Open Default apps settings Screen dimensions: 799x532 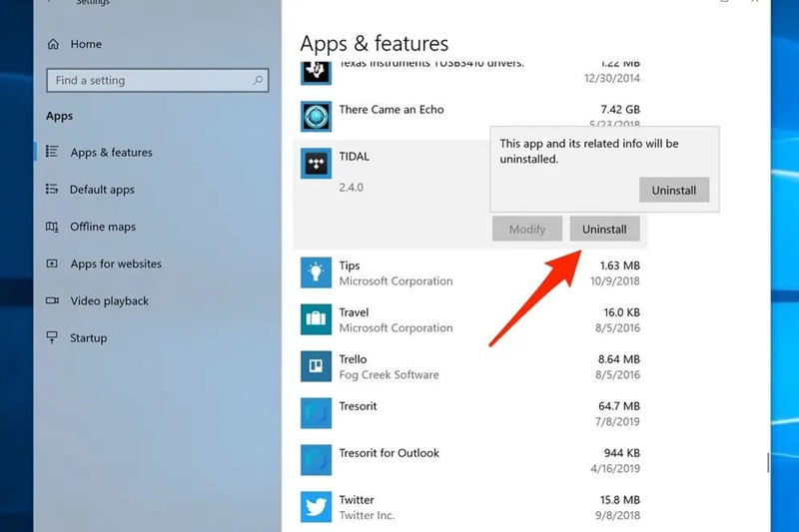[102, 190]
